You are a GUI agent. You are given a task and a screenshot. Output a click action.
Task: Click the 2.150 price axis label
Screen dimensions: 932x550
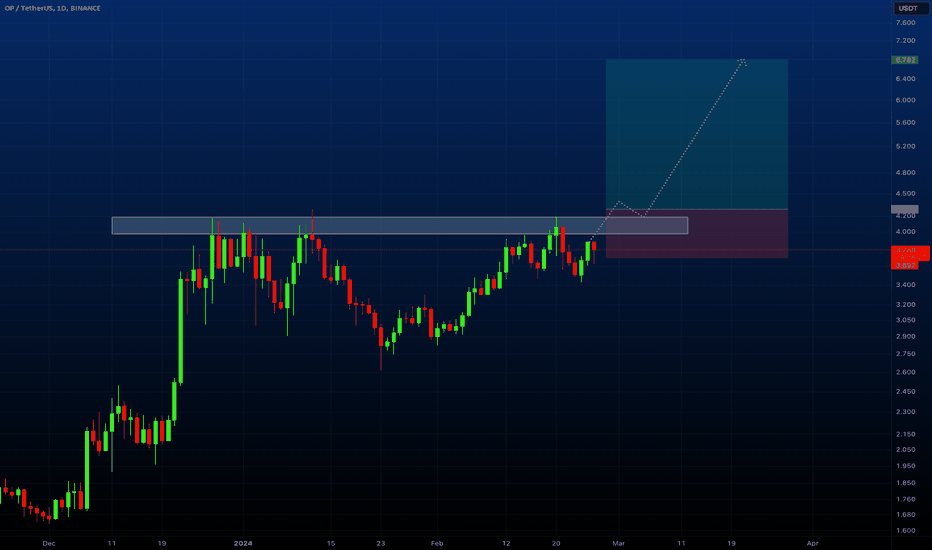pos(905,434)
